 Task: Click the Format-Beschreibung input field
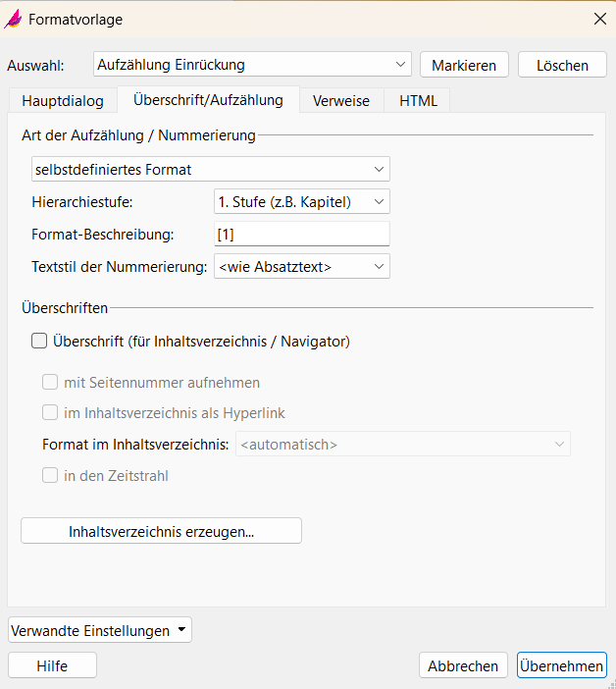pos(301,235)
